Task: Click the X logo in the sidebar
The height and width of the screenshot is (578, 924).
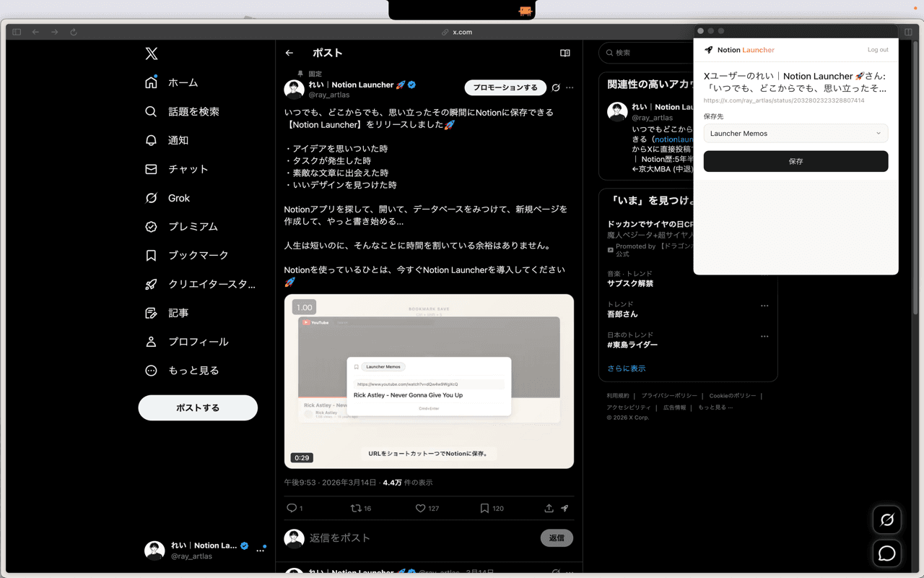Action: tap(151, 53)
